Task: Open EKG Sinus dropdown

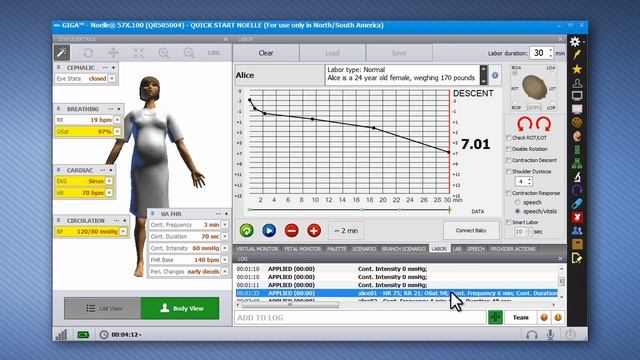Action: point(109,181)
